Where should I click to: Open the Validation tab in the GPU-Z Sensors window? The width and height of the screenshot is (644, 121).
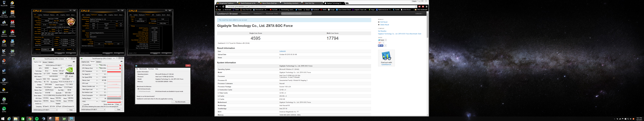99,62
